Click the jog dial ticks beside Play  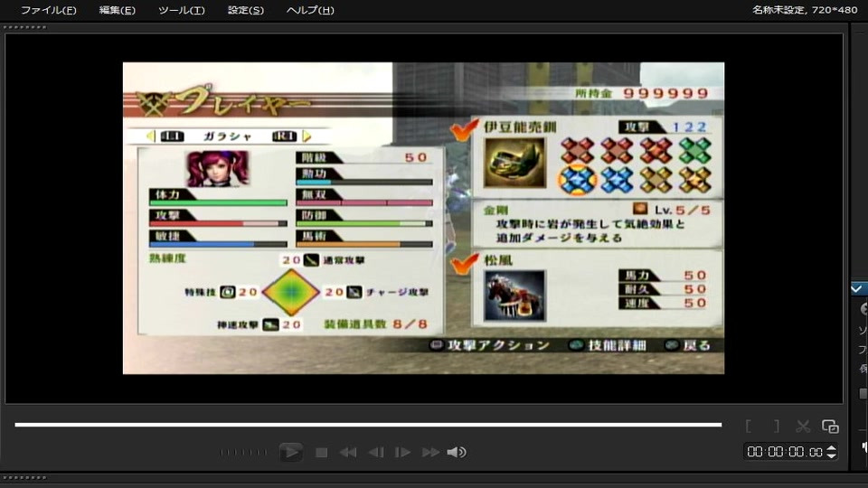[x=243, y=452]
